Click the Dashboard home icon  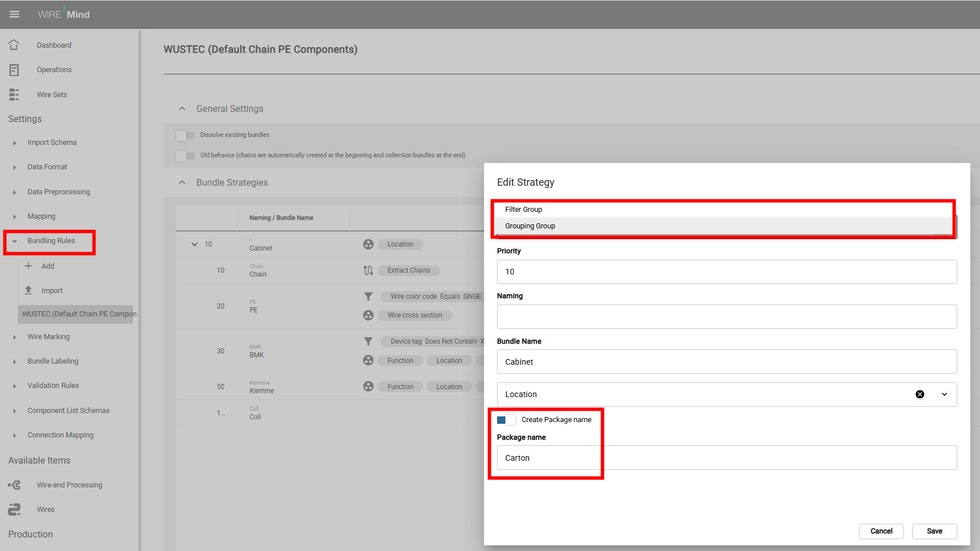coord(14,45)
